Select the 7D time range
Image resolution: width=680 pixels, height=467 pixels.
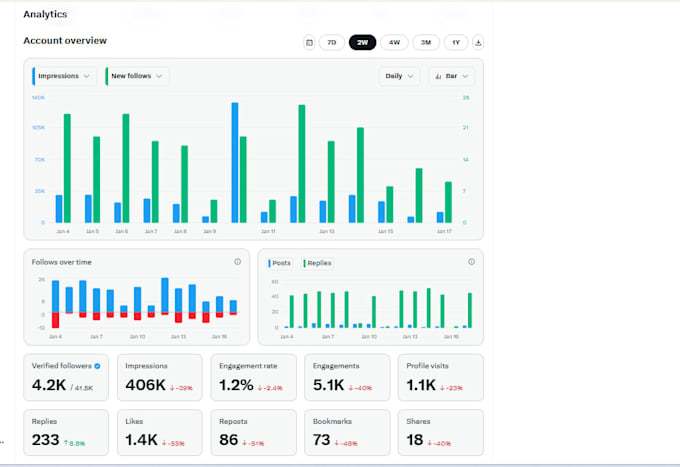(332, 42)
